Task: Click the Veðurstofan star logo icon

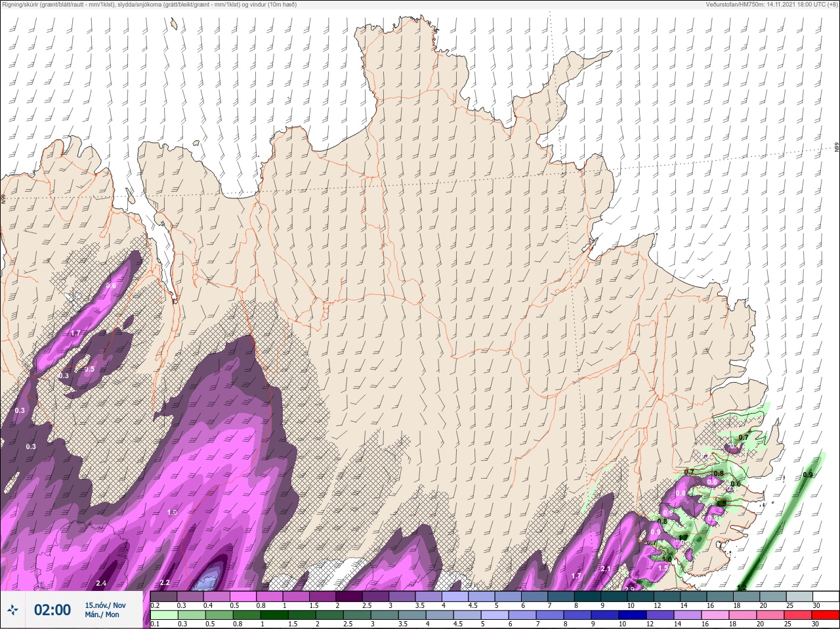Action: point(13,610)
